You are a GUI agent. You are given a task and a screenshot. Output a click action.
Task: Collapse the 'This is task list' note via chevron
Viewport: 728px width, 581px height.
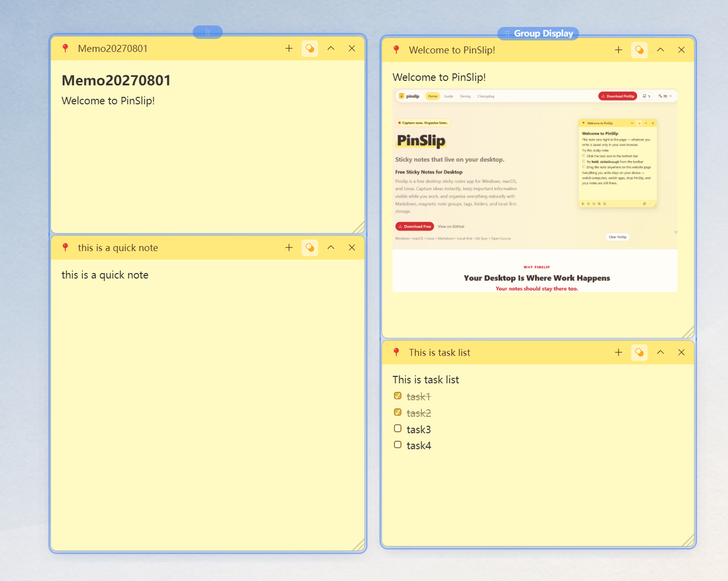point(661,352)
